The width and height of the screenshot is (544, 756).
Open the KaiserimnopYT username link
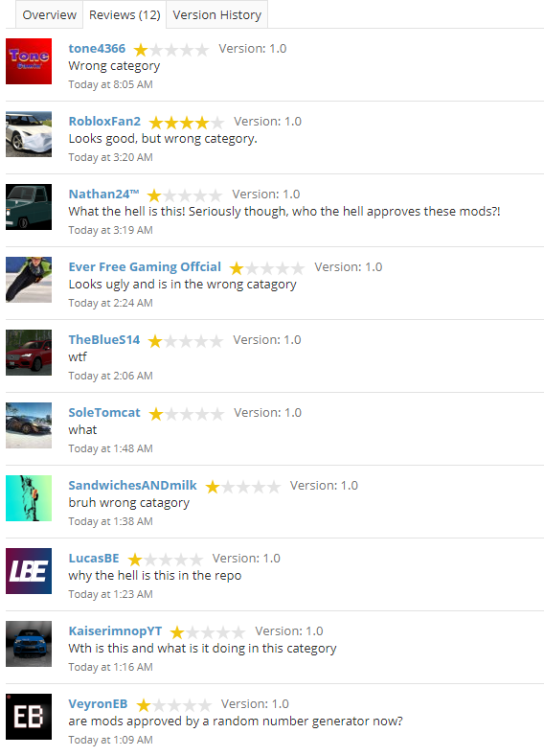coord(115,631)
